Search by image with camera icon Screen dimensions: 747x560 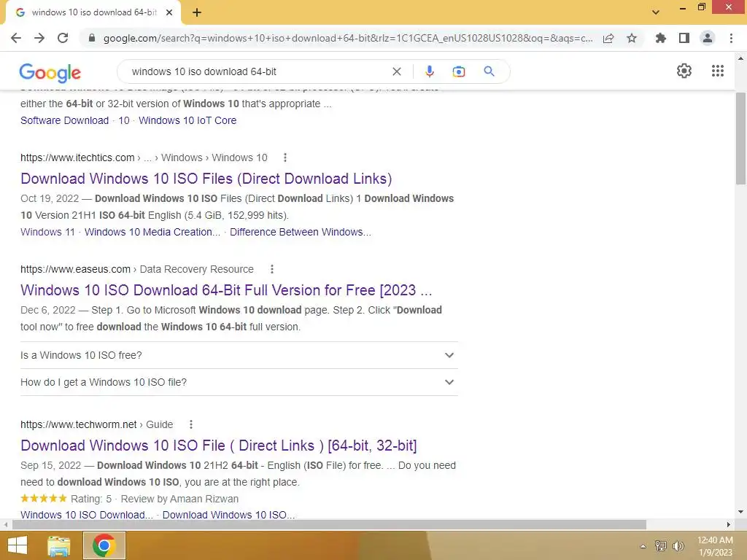pos(459,71)
